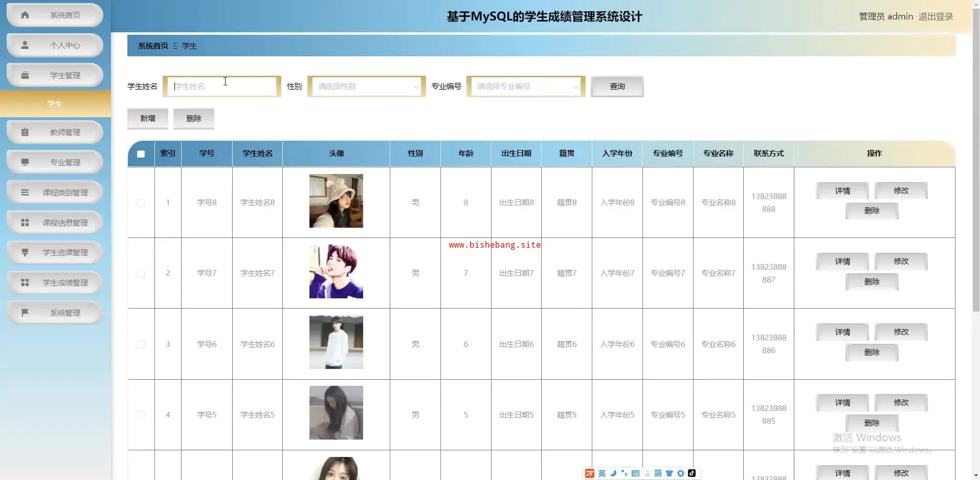
Task: Open the soft keyboard icon in IME bar
Action: pyautogui.click(x=635, y=473)
